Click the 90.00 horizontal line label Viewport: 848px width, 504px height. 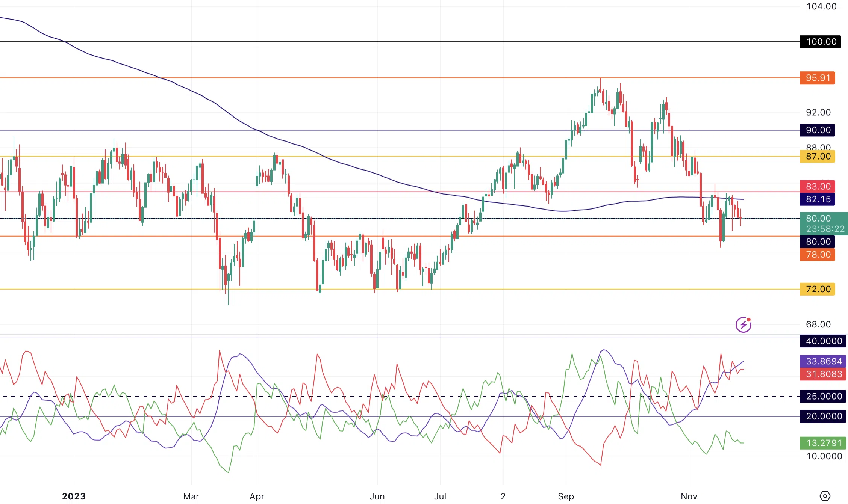(x=818, y=130)
